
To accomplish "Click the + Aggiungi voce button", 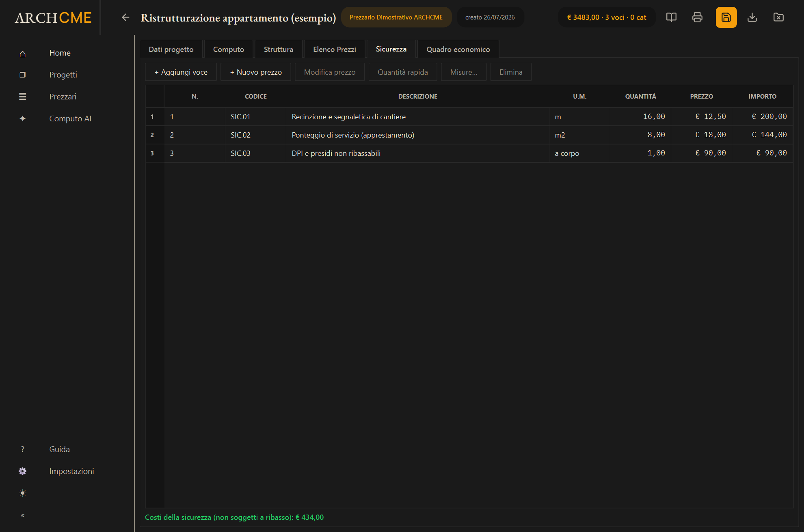I will [x=181, y=72].
